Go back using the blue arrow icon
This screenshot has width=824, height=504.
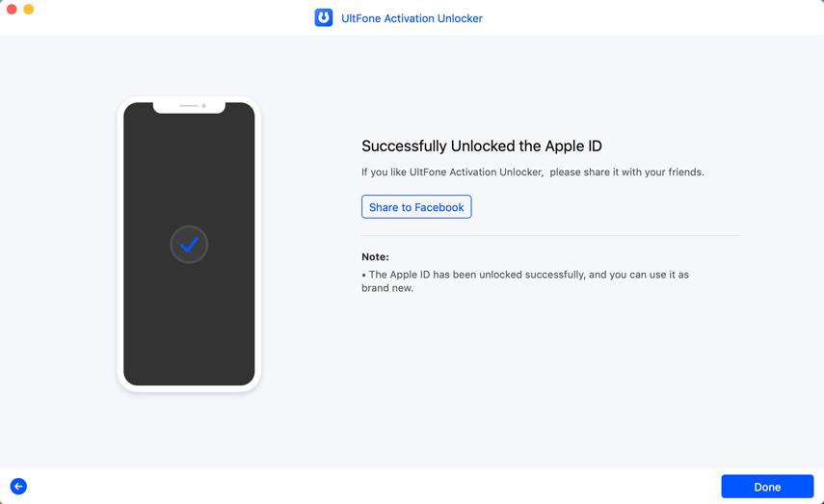pos(18,487)
